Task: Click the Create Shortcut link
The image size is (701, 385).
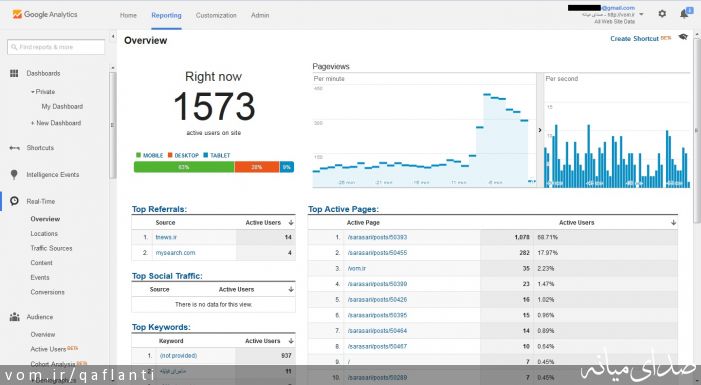Action: point(634,39)
